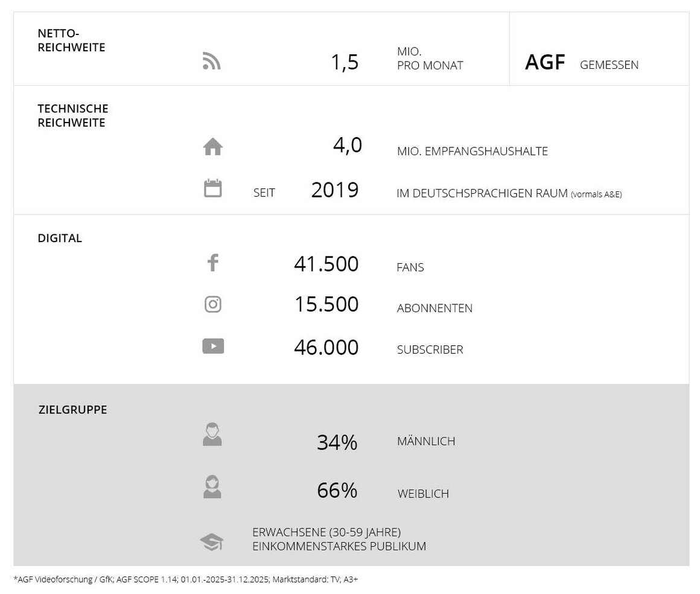
Task: Click the graduation cap icon
Action: click(212, 541)
